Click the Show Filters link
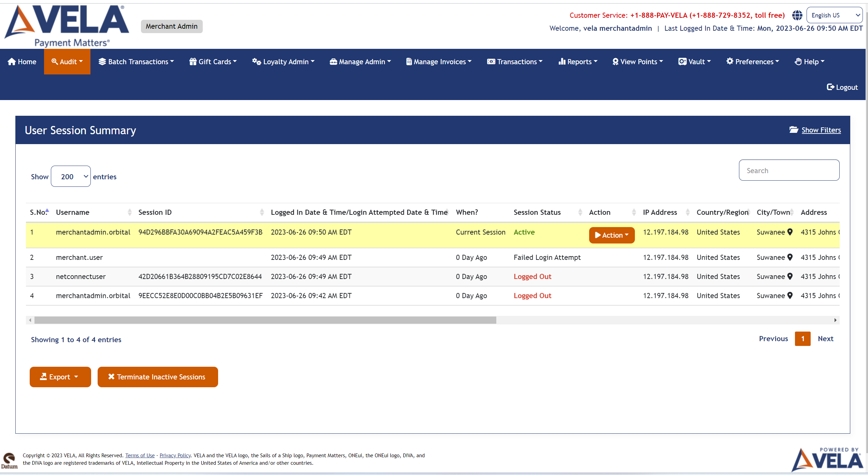This screenshot has height=475, width=868. pos(821,130)
